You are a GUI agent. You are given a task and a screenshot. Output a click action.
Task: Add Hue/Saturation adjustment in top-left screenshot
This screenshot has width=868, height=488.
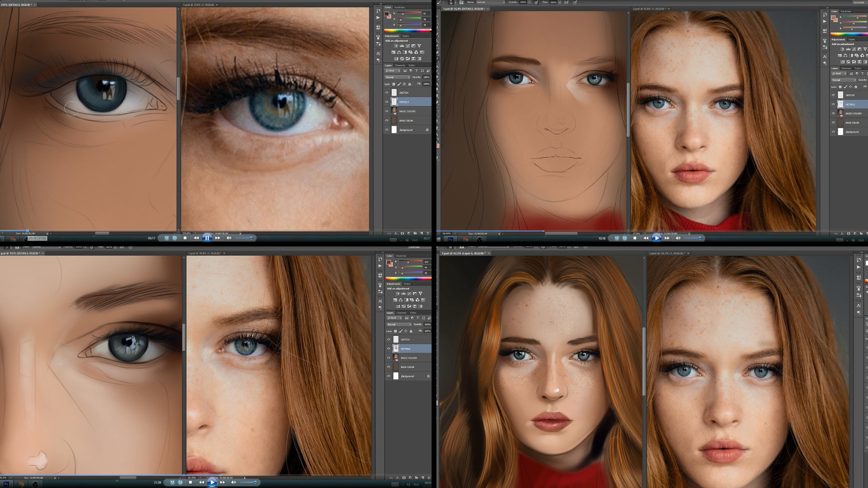[x=393, y=52]
